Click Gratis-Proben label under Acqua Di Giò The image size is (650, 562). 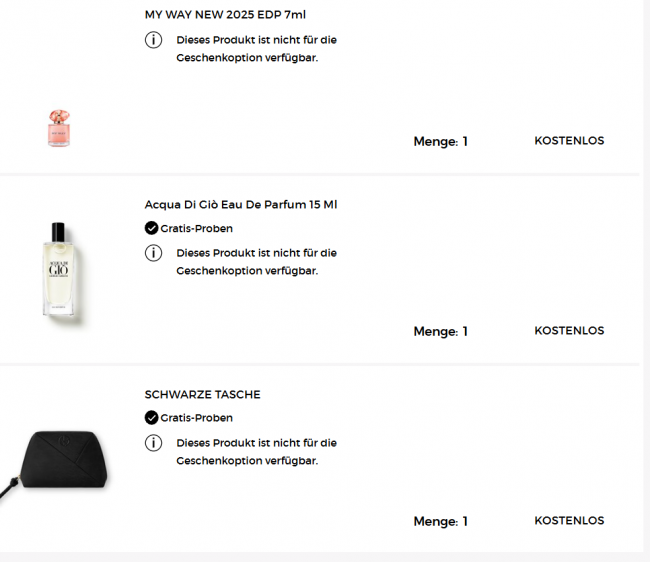[197, 228]
